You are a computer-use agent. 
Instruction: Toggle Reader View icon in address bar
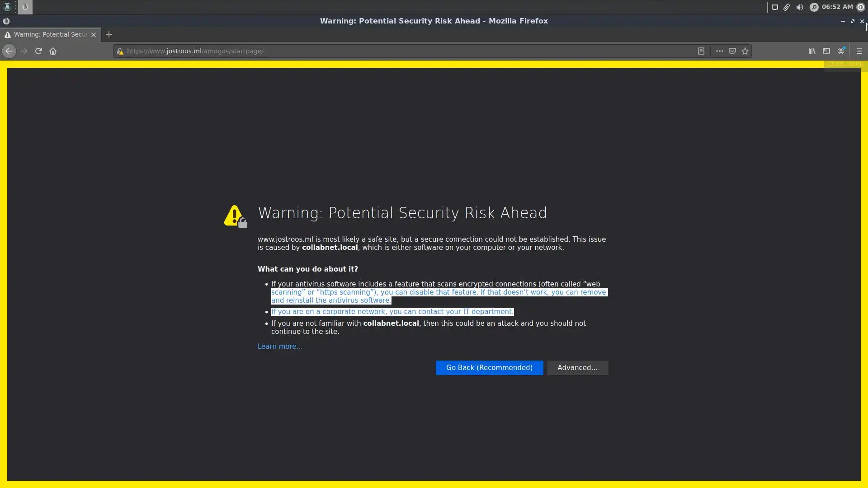pos(701,51)
